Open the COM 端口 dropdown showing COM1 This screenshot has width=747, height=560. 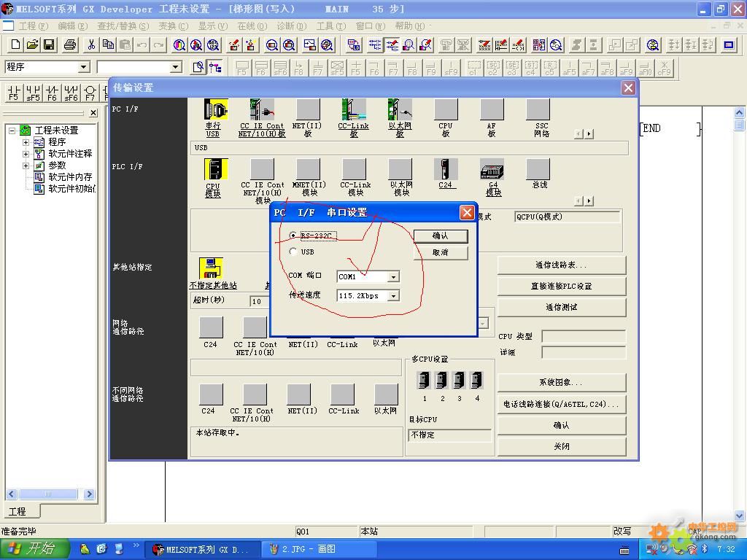coord(393,276)
